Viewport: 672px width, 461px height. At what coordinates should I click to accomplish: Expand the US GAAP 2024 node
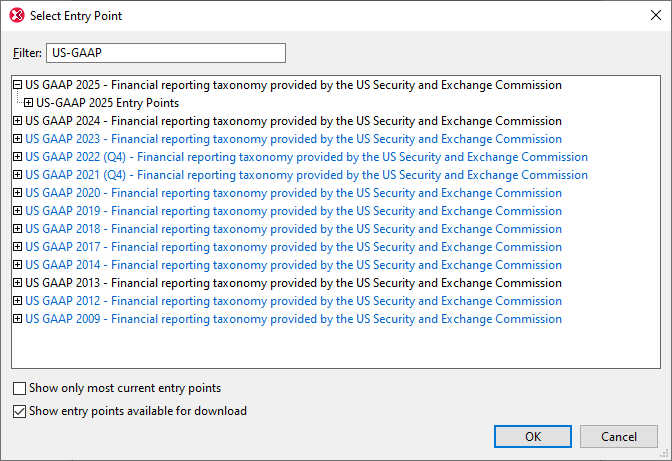[18, 121]
